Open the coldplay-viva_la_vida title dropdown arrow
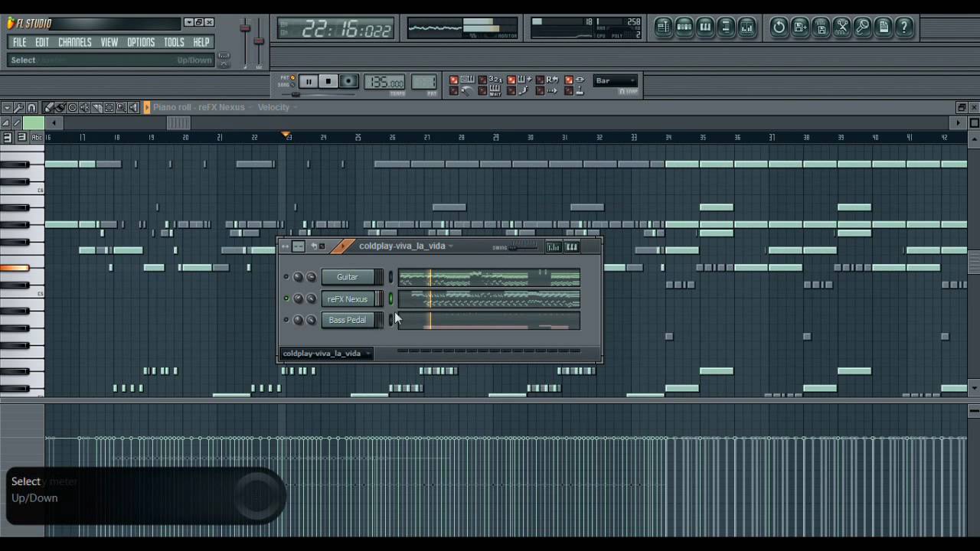The height and width of the screenshot is (551, 980). (x=451, y=246)
